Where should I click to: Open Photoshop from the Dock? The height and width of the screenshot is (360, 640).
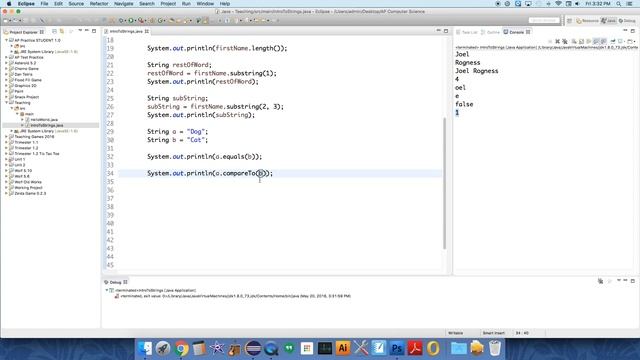click(397, 348)
